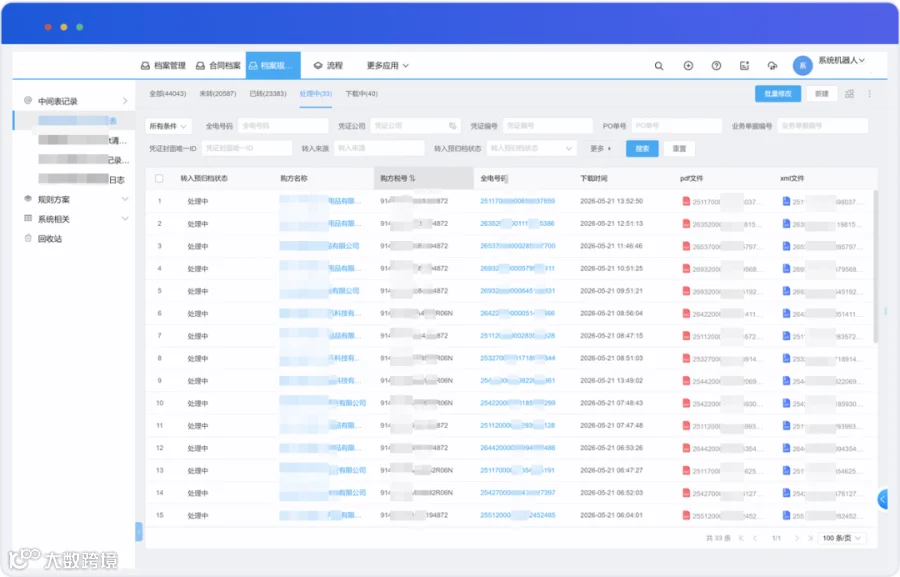
Task: Click the picker icon inside 凭证公司 field
Action: [452, 126]
